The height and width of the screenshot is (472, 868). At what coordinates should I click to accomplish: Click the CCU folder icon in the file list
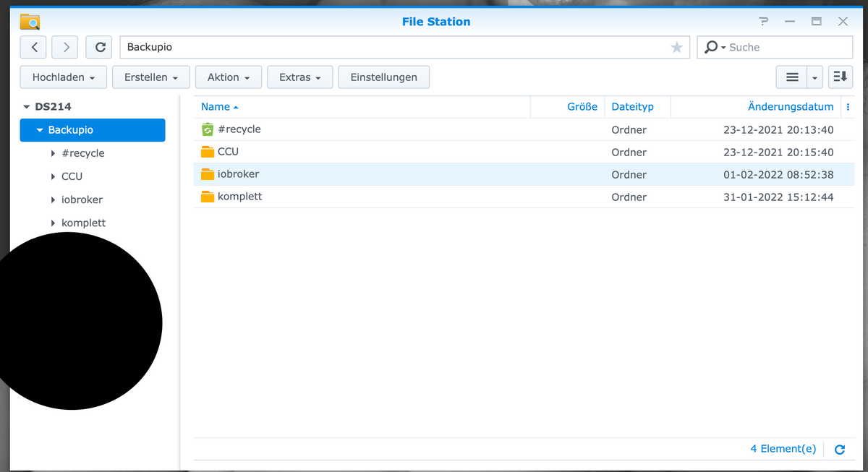point(208,152)
